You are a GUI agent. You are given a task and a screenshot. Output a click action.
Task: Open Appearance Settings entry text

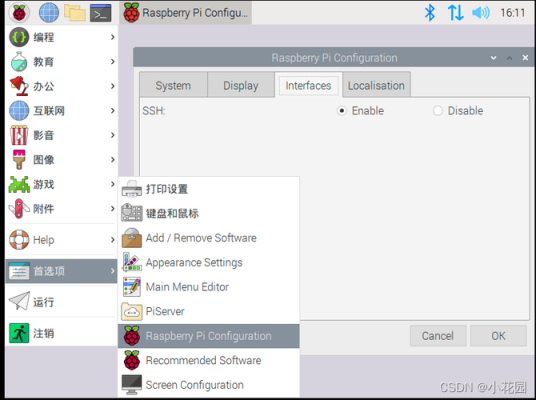(x=194, y=263)
